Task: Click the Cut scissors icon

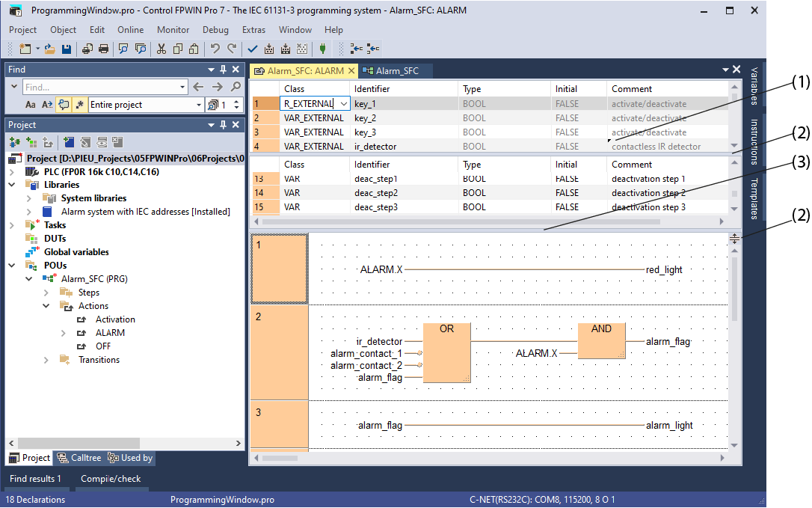Action: pyautogui.click(x=161, y=49)
